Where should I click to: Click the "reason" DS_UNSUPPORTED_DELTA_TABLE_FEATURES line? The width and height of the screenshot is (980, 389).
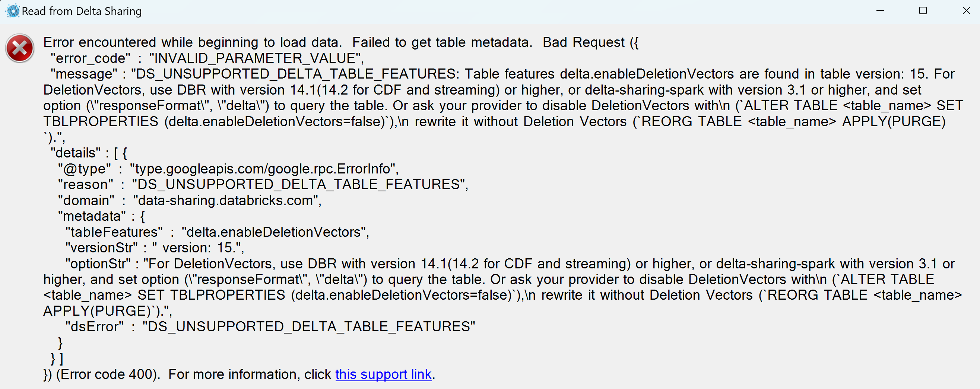tap(263, 184)
